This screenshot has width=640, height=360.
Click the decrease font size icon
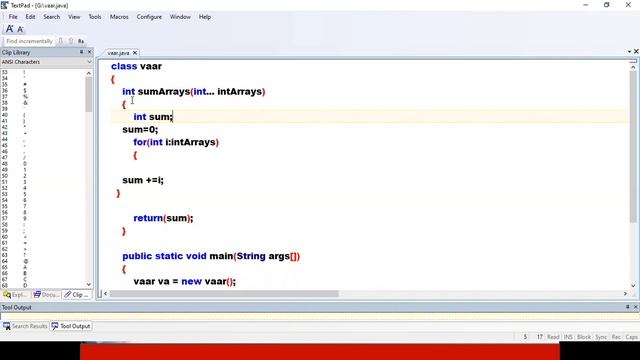coord(20,29)
